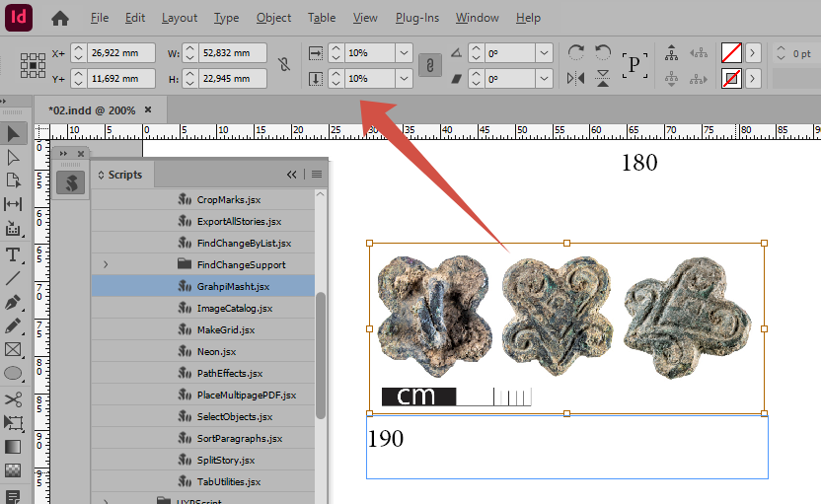
Task: Select the Page tool
Action: click(x=13, y=180)
